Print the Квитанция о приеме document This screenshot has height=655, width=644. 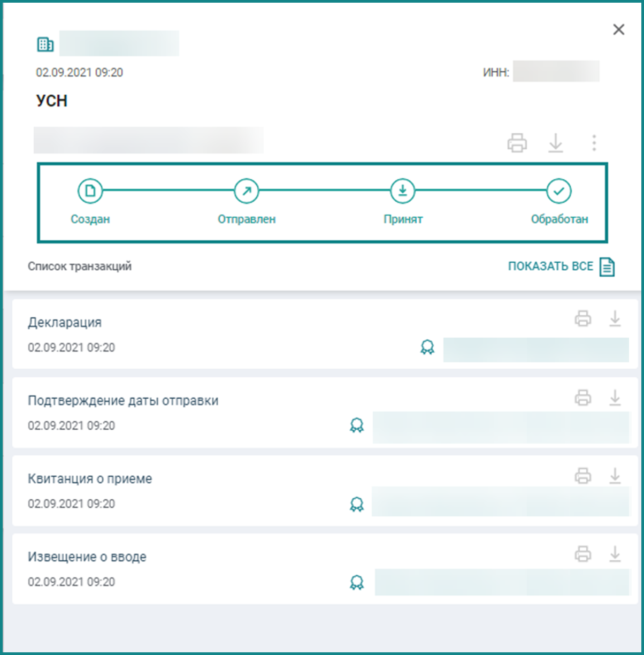[x=583, y=476]
